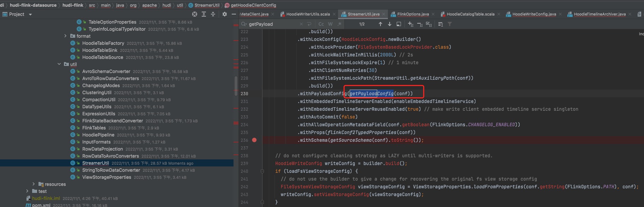Select StreamerUtil in project tree
This screenshot has width=644, height=207.
click(x=95, y=163)
